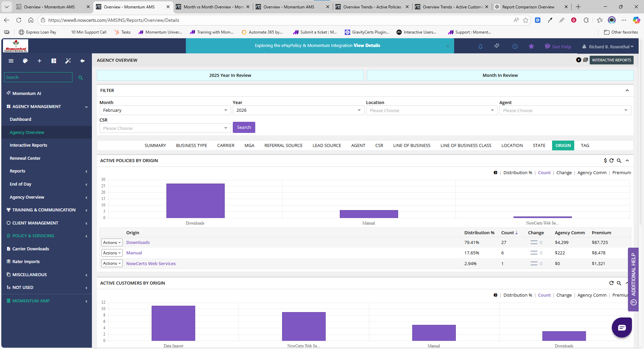This screenshot has height=349, width=644.
Task: Open the recent history clock icon
Action: click(515, 47)
